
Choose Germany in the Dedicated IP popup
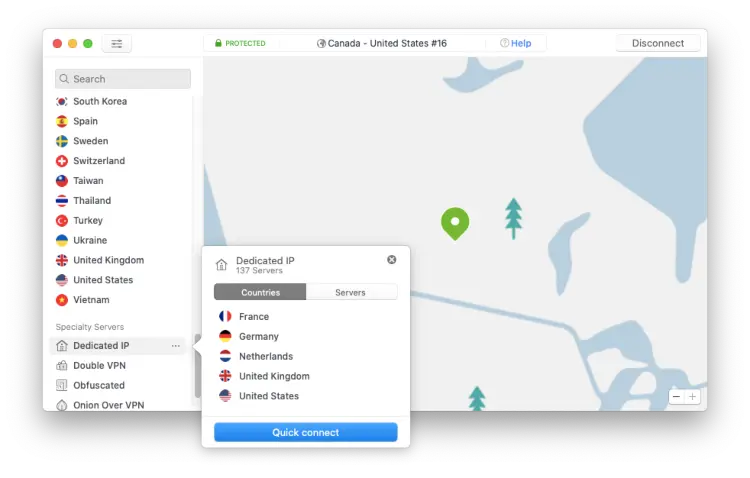259,336
